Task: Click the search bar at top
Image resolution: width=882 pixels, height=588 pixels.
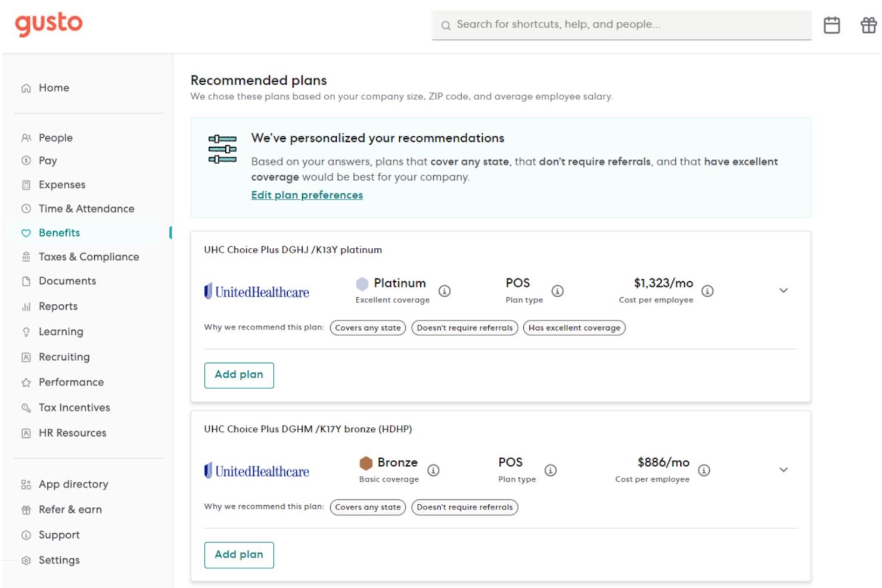Action: [621, 25]
